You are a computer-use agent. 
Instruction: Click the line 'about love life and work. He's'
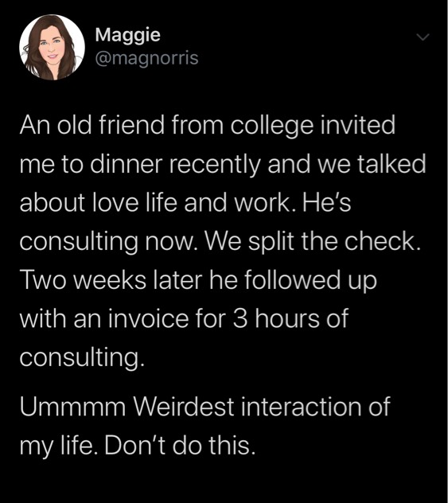click(x=185, y=203)
